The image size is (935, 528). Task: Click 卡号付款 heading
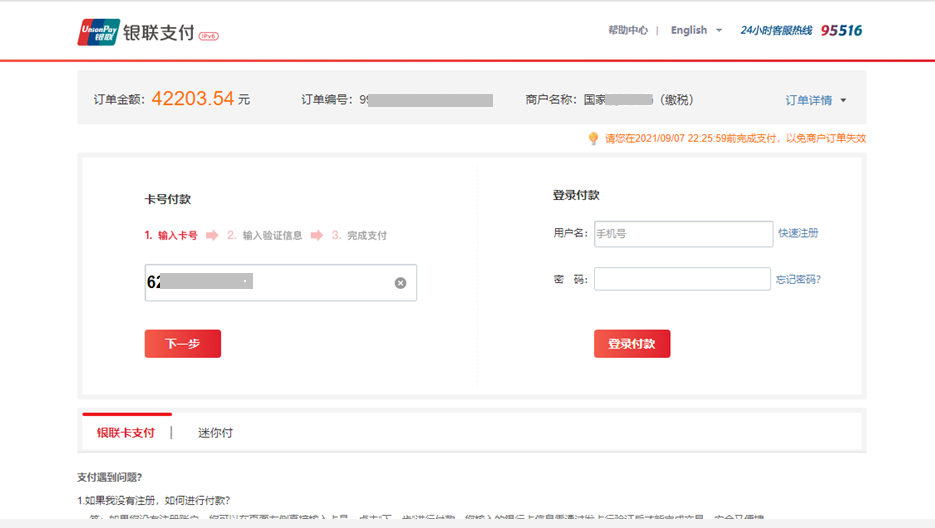[168, 199]
